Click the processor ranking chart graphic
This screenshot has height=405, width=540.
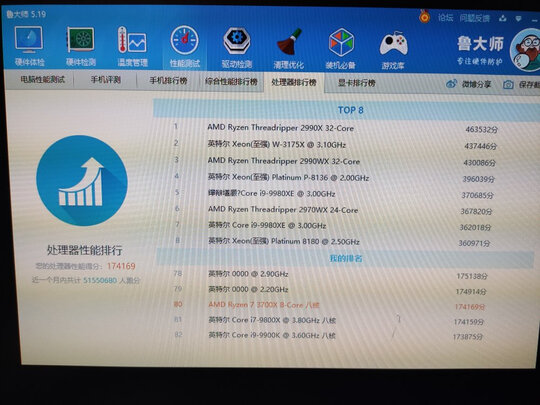tap(82, 181)
